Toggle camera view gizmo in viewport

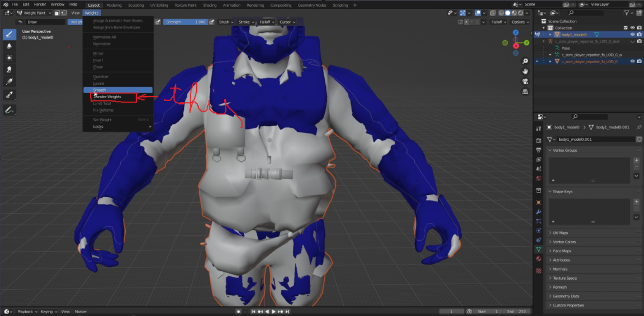[525, 82]
